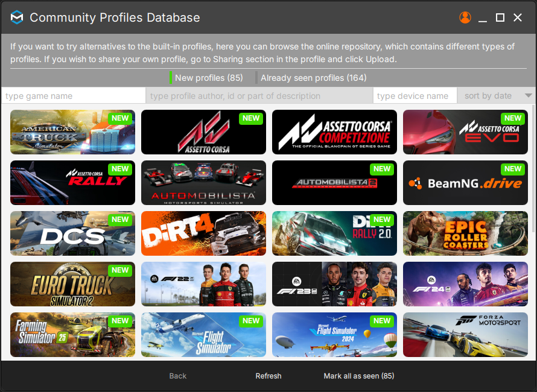
Task: Open Assetto Corsa EVO profiles
Action: point(465,132)
